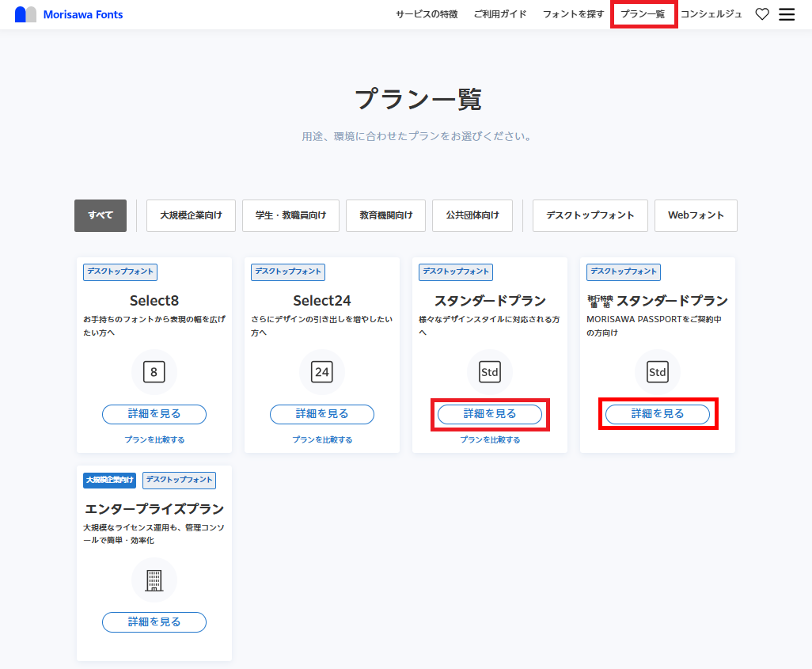
Task: Click the Morisawa Fonts logo
Action: [x=69, y=14]
